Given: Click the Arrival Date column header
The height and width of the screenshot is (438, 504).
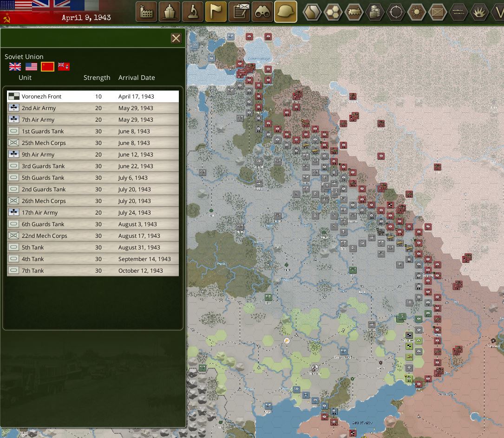Looking at the screenshot, I should coord(137,78).
